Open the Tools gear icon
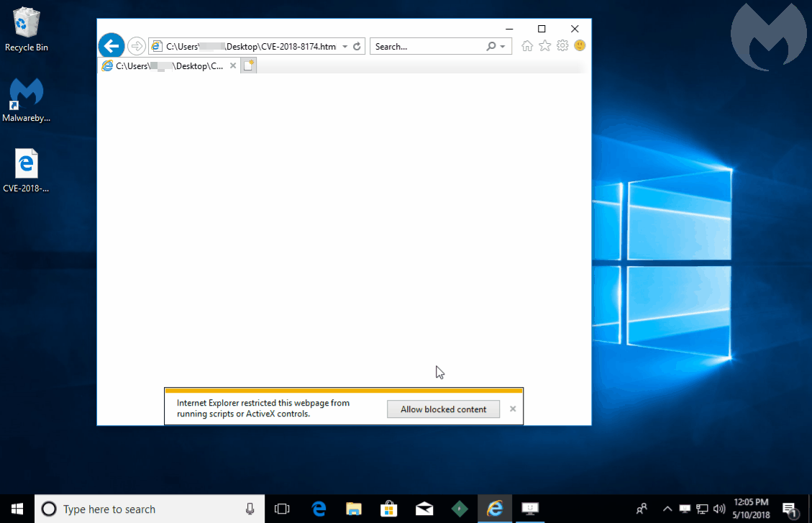 [562, 46]
